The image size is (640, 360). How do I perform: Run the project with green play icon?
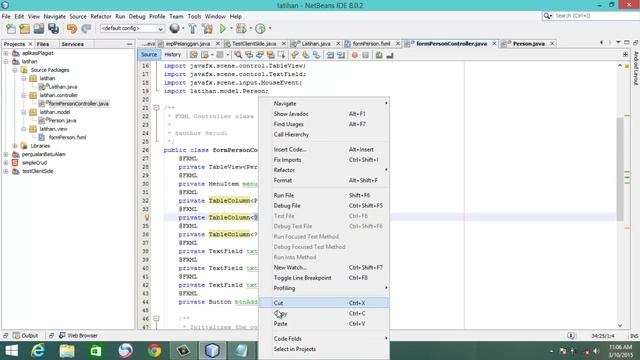click(x=222, y=29)
